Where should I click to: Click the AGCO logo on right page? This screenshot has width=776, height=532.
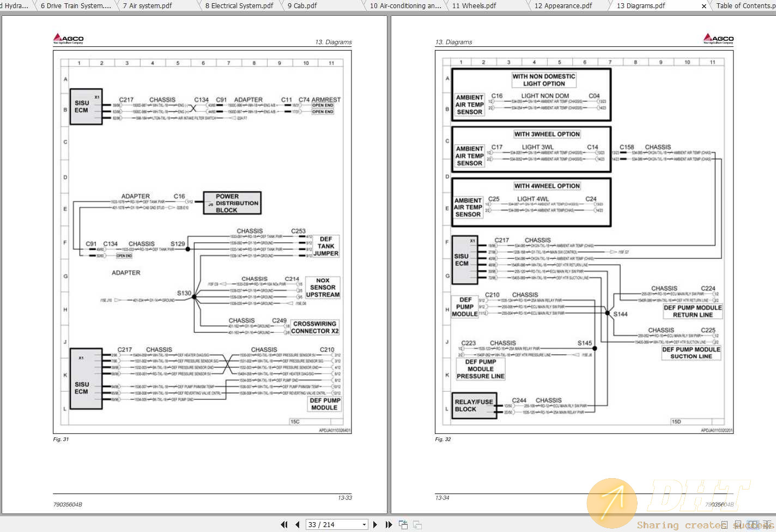pyautogui.click(x=718, y=38)
